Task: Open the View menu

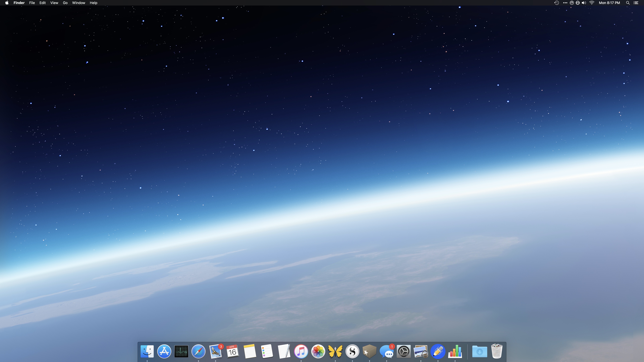Action: (x=54, y=3)
